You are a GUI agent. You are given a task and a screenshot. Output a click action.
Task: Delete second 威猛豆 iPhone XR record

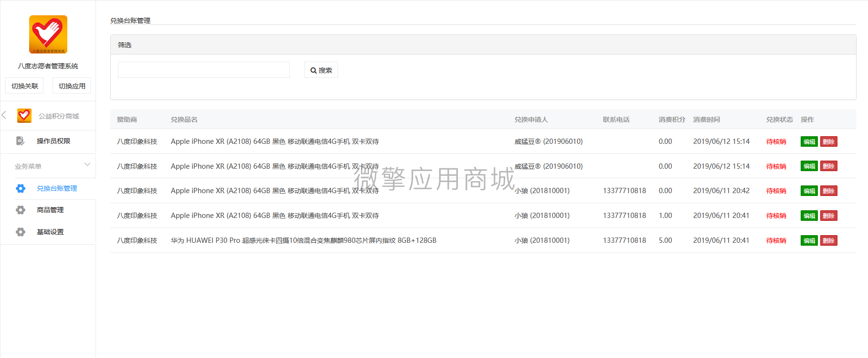pos(829,166)
